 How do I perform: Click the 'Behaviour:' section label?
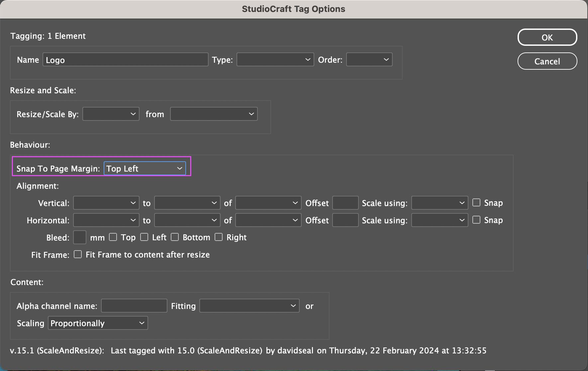coord(30,145)
